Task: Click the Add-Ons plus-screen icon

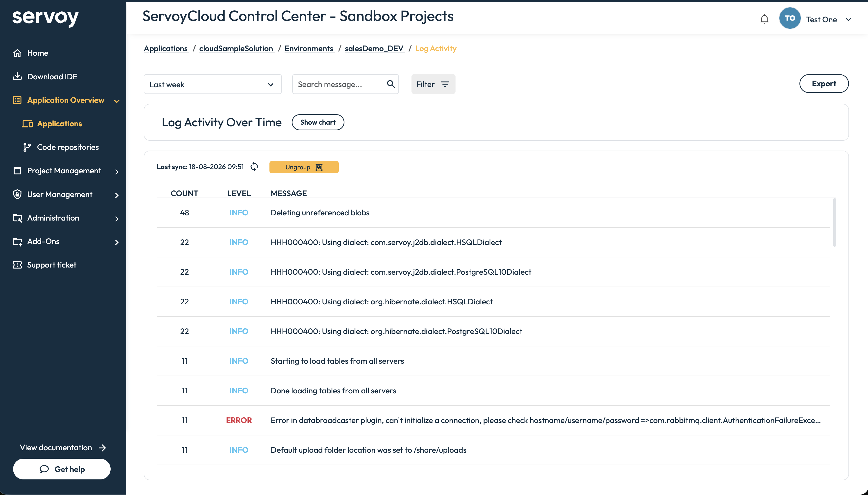Action: [x=17, y=241]
